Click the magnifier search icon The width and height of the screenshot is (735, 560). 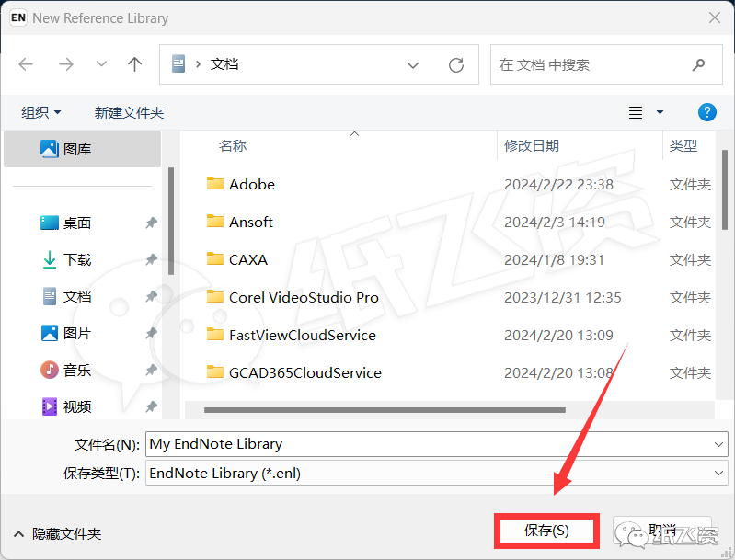[698, 64]
